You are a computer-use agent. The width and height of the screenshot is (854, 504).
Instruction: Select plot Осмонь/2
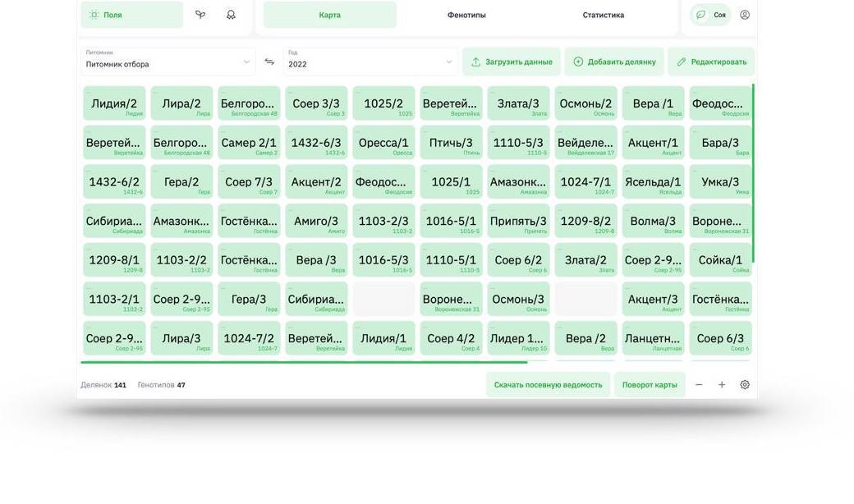pos(585,103)
